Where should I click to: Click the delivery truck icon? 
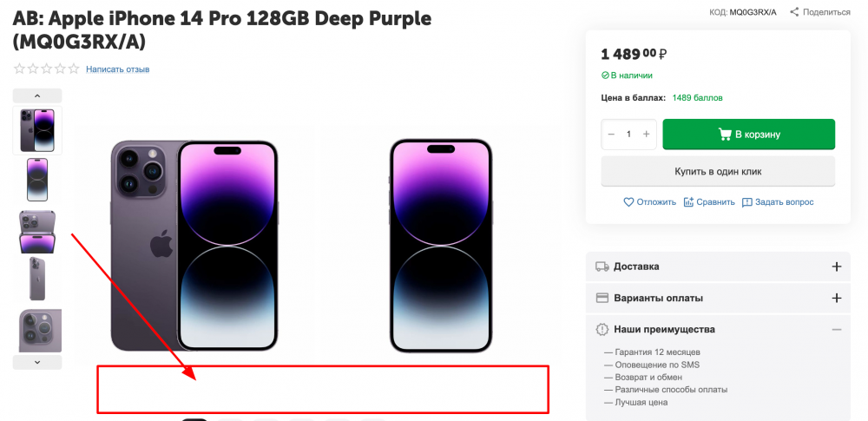pos(602,266)
